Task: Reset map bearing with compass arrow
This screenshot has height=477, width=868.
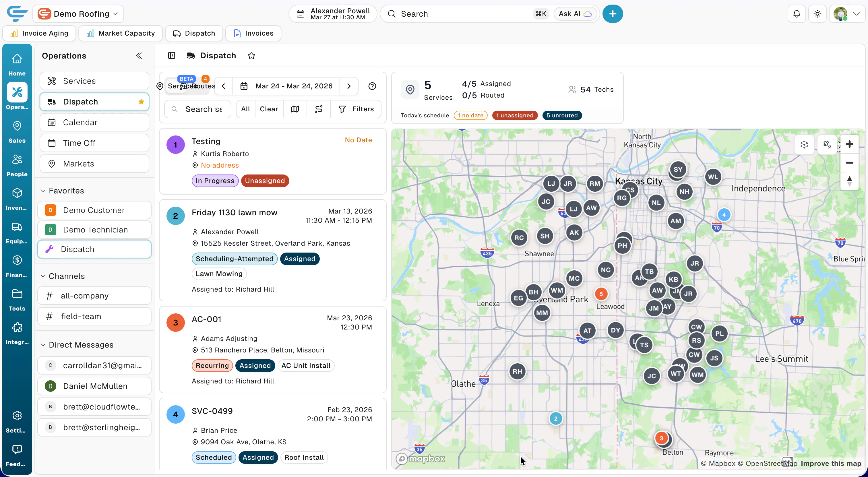Action: tap(849, 181)
